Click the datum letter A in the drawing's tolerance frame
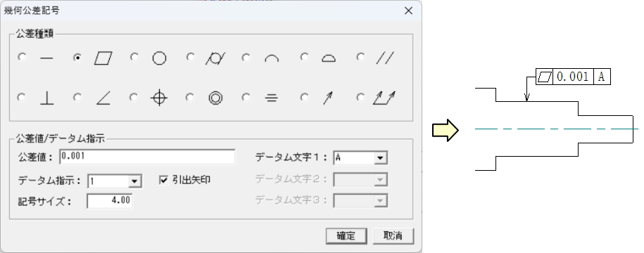 pos(602,77)
